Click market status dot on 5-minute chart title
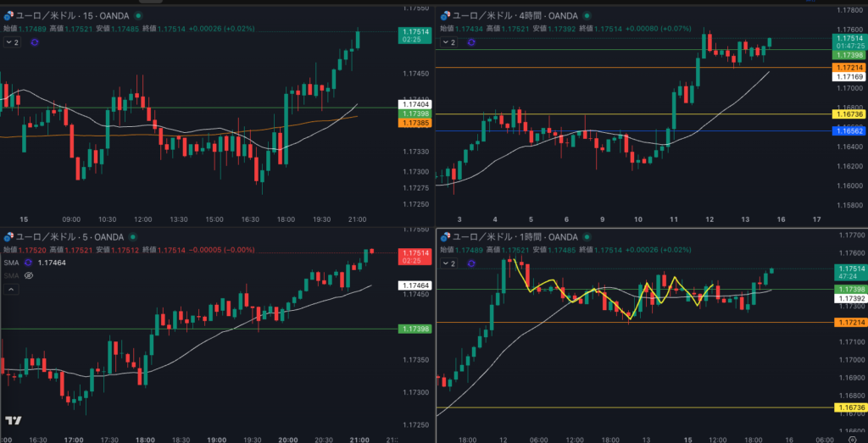 tap(132, 237)
